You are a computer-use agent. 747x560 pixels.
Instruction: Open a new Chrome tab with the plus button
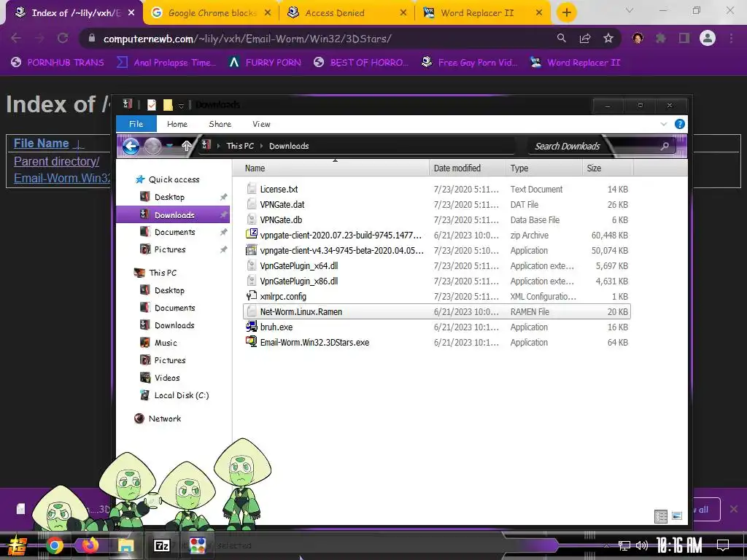[x=566, y=13]
